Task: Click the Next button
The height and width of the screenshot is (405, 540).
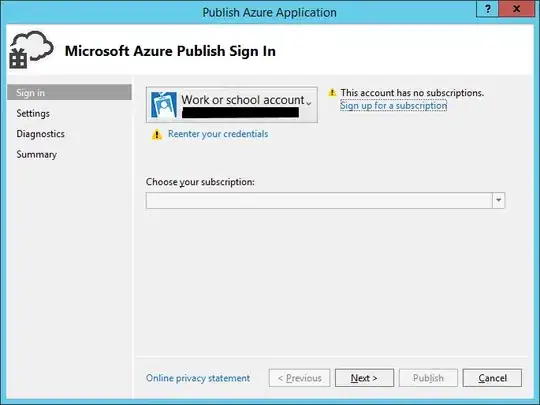Action: [364, 378]
